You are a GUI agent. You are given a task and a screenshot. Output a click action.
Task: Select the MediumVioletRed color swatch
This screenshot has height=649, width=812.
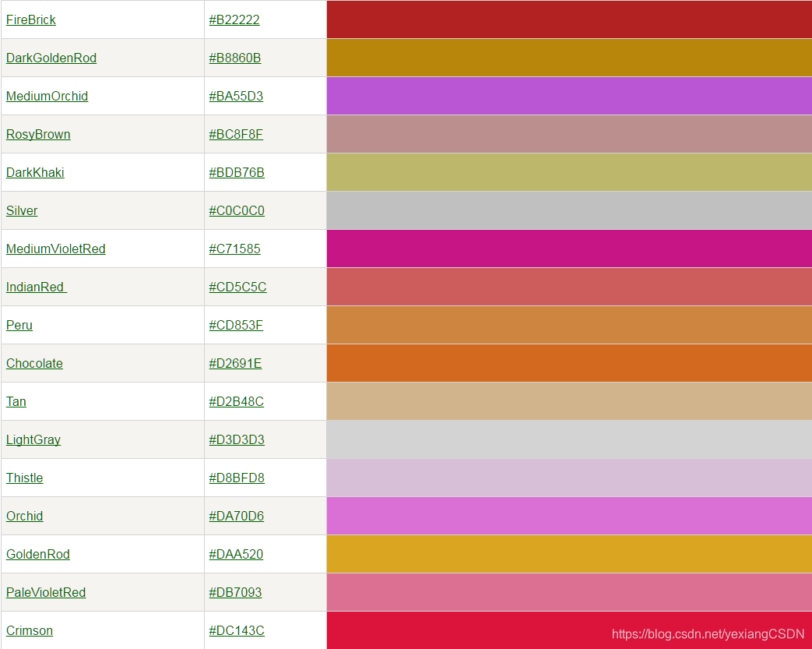pos(569,249)
